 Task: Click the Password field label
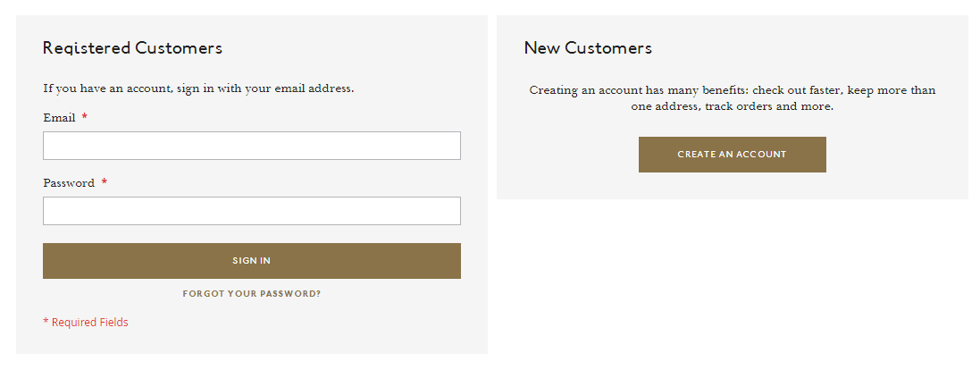69,183
